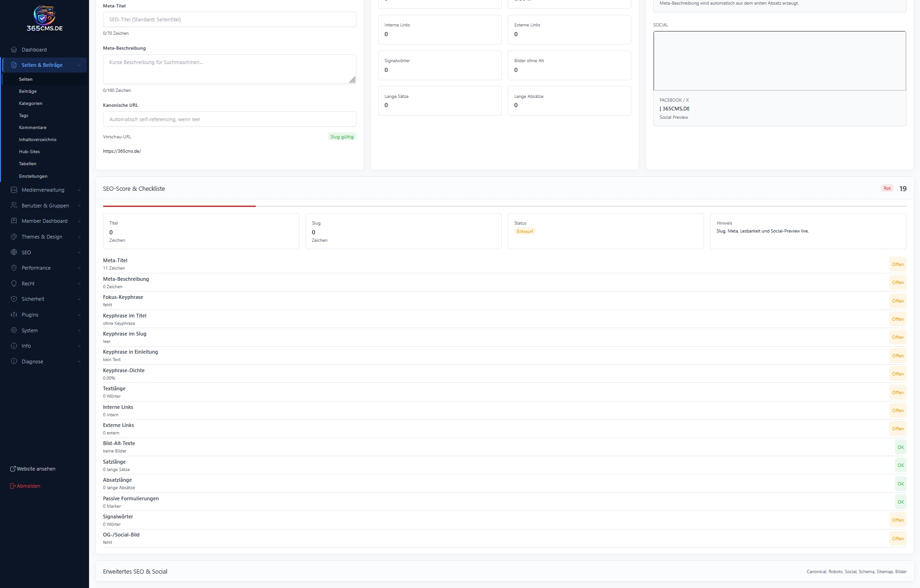Image resolution: width=920 pixels, height=588 pixels.
Task: Expand the Recht submenu chevron
Action: 79,284
